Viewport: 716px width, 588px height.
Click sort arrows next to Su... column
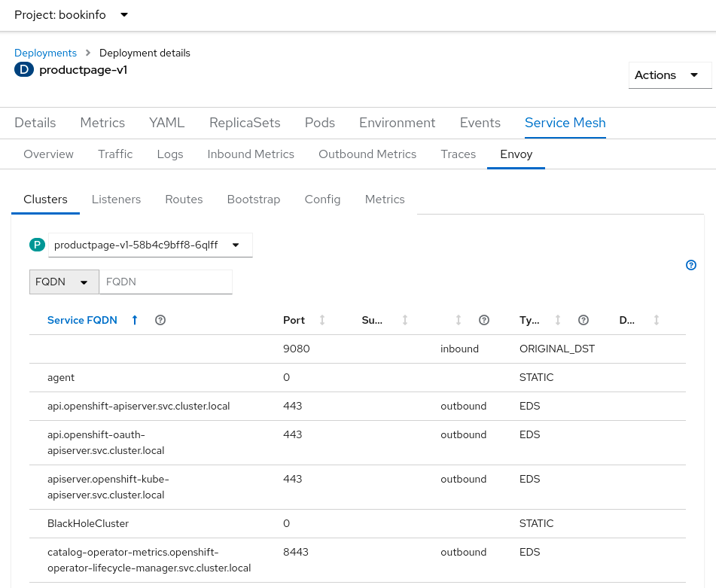coord(404,320)
